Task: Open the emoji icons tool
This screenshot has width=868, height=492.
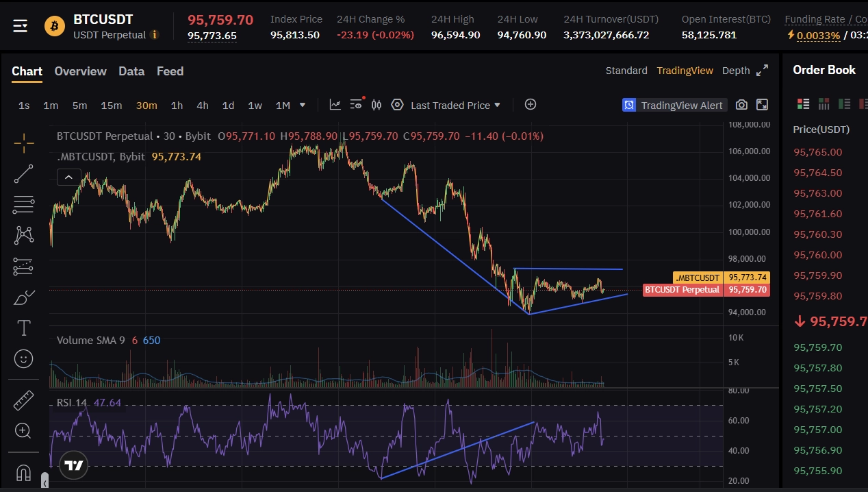Action: pyautogui.click(x=24, y=358)
